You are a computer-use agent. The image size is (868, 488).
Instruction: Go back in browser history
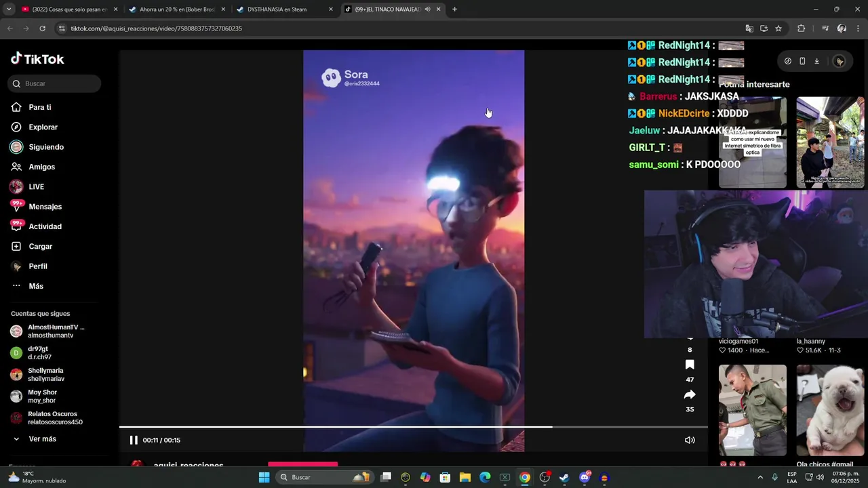(9, 28)
